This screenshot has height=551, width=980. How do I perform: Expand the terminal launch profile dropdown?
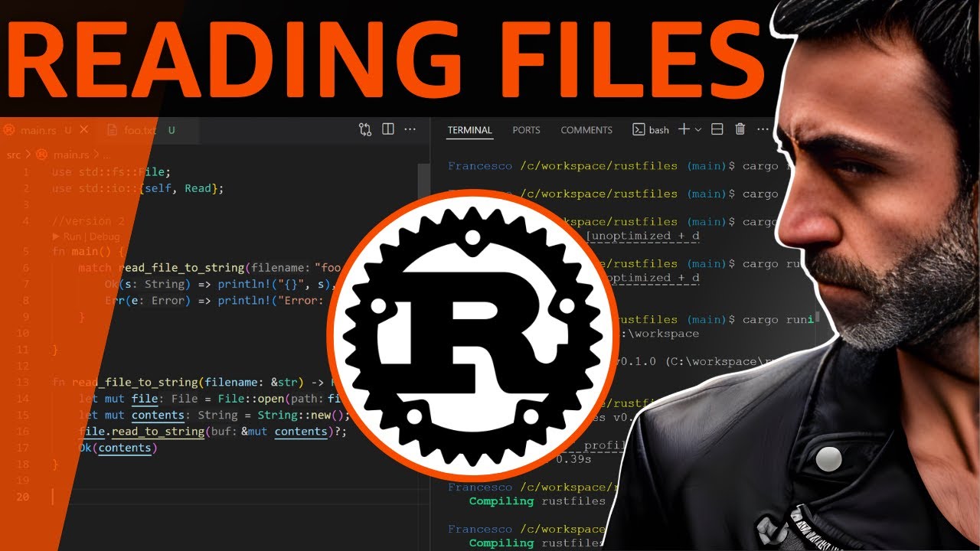click(x=698, y=130)
